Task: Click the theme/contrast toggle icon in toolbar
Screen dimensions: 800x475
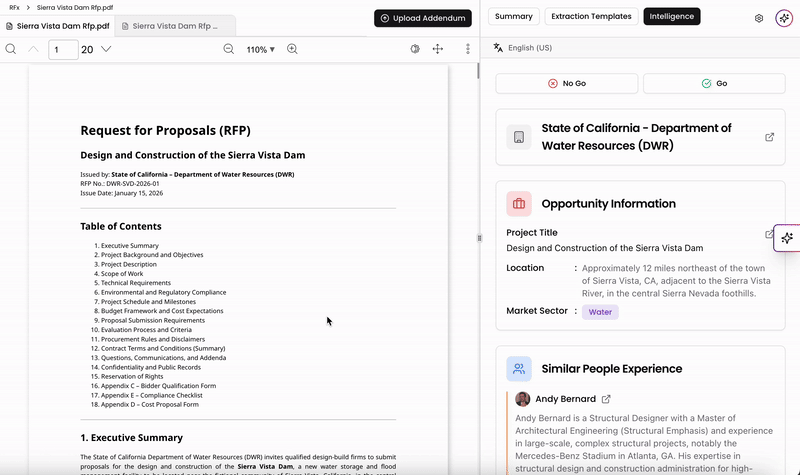Action: 415,49
